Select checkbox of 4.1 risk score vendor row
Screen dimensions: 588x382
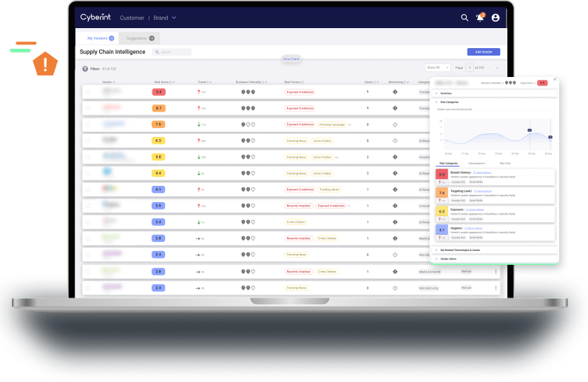pos(88,190)
